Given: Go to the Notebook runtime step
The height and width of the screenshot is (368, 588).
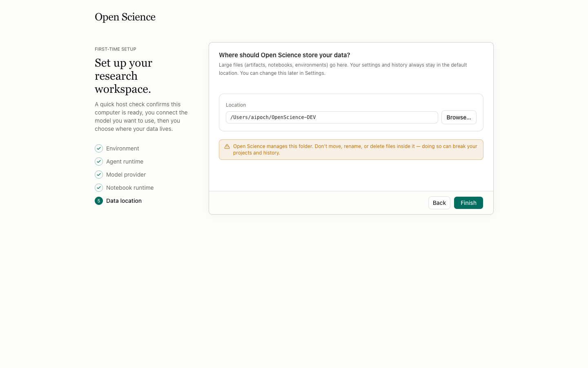Looking at the screenshot, I should (x=130, y=188).
